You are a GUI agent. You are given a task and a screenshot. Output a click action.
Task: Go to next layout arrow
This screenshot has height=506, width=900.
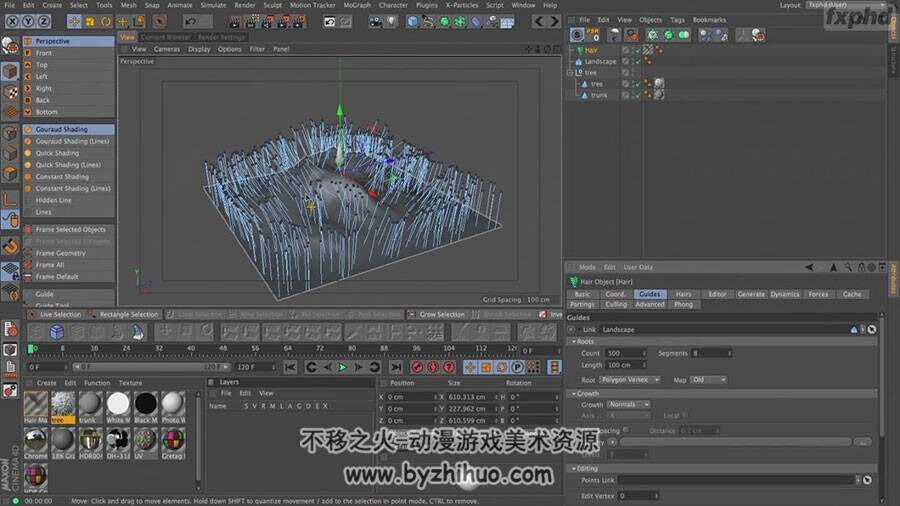554,22
